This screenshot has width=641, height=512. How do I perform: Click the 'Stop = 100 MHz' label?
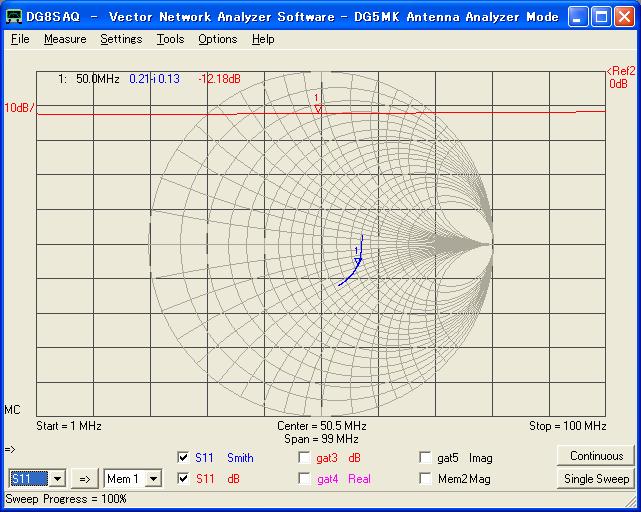pyautogui.click(x=567, y=426)
